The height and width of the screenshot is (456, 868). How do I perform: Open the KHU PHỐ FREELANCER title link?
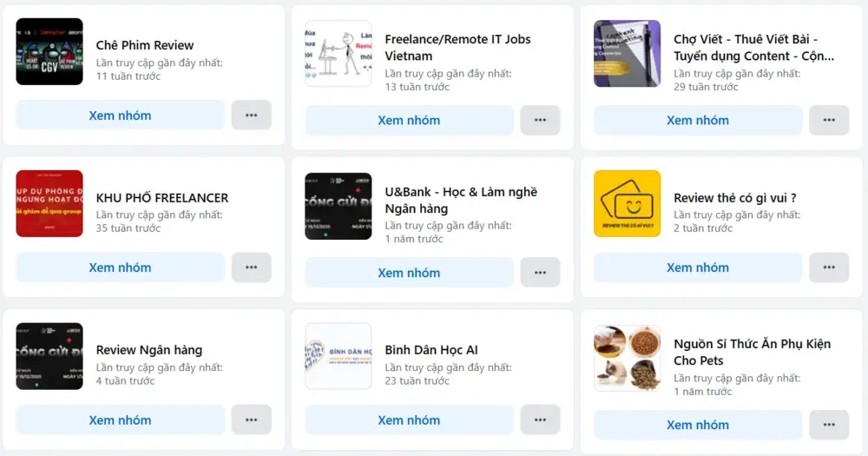pos(162,198)
